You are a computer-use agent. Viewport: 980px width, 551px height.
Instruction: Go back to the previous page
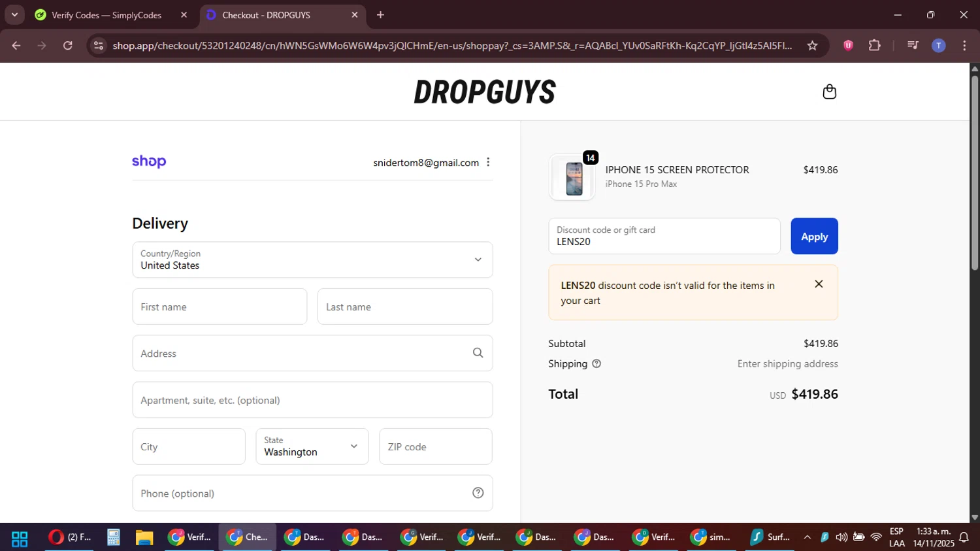click(16, 45)
